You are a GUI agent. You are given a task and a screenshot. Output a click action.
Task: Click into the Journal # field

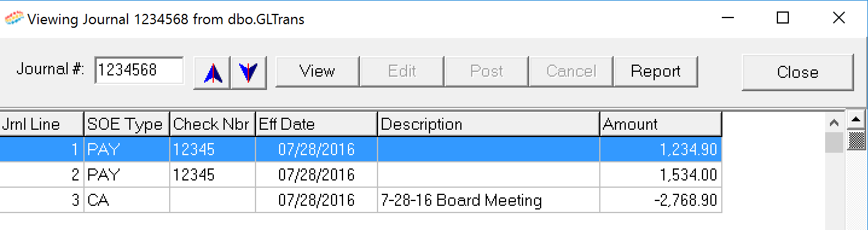tap(139, 70)
